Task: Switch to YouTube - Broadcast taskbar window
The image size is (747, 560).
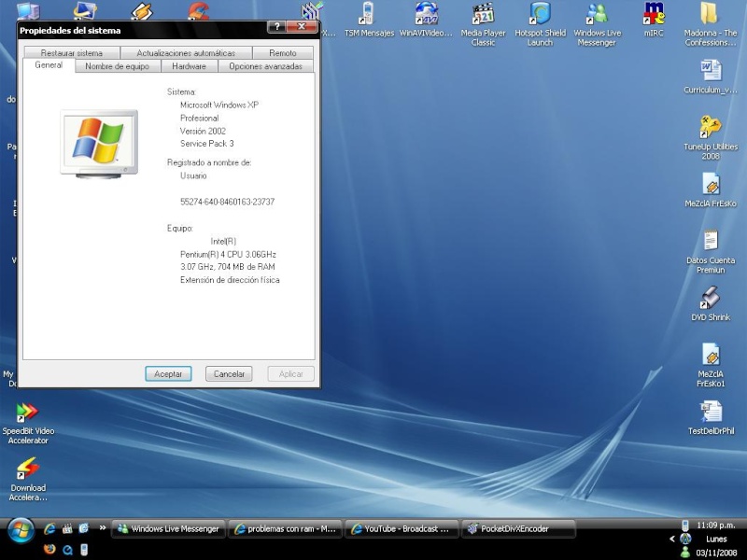Action: (x=402, y=528)
